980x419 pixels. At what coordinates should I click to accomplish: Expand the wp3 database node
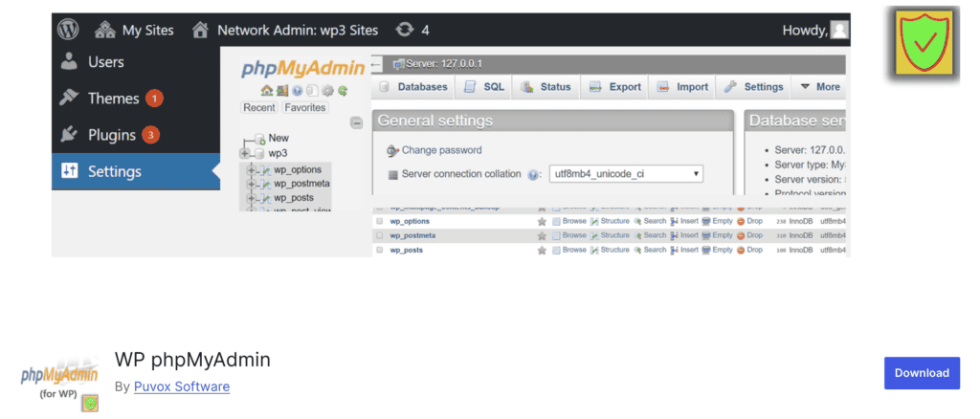244,154
